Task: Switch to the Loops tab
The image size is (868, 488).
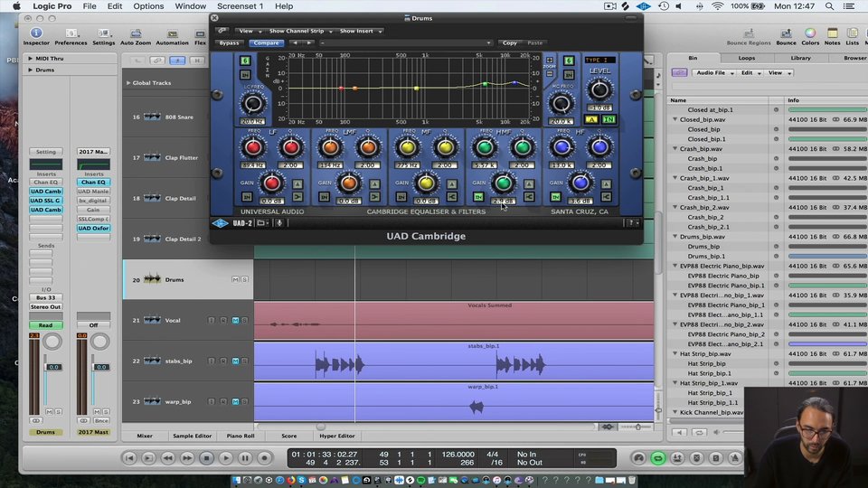Action: 746,58
